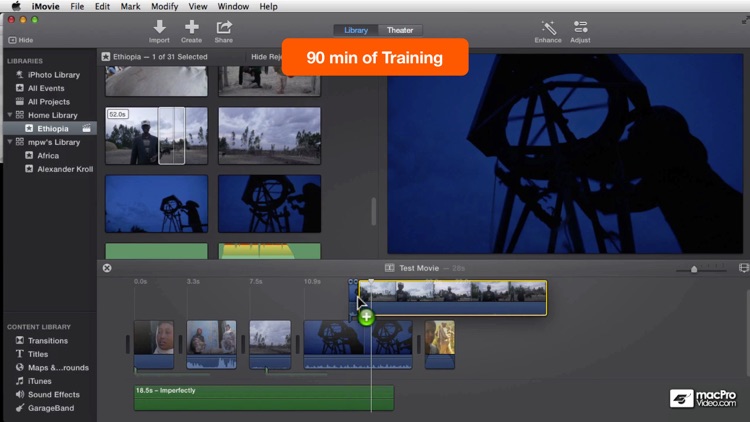Select the first woman's face timeline clip
Image resolution: width=750 pixels, height=422 pixels.
tap(154, 345)
